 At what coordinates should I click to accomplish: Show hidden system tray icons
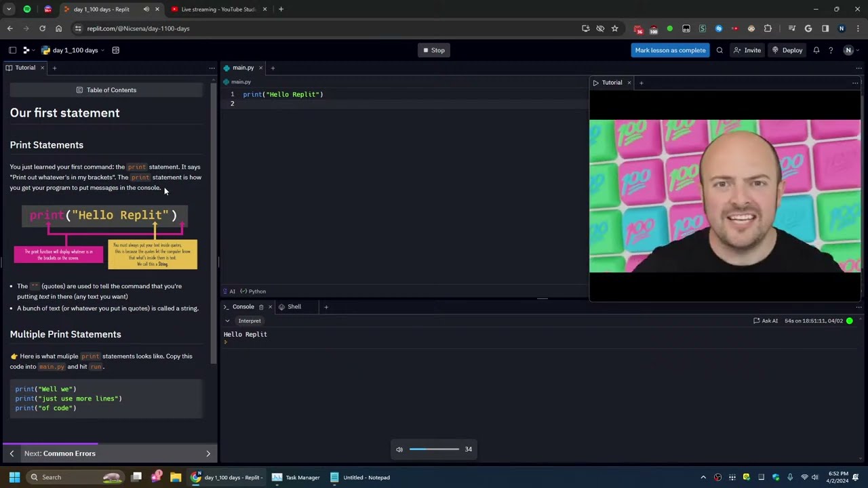(703, 477)
